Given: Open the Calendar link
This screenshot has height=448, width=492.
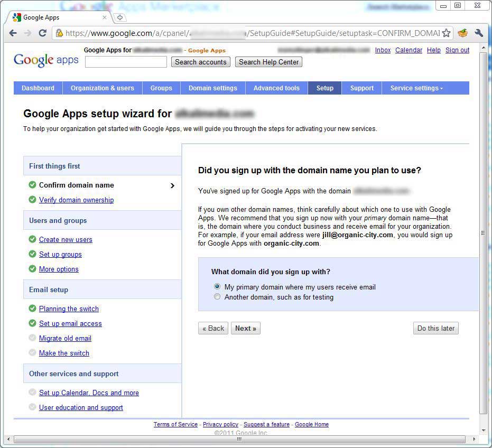Looking at the screenshot, I should click(x=409, y=50).
